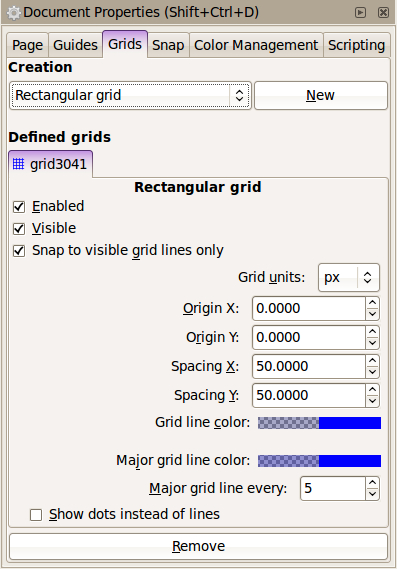Increase Origin X with up arrow
This screenshot has width=397, height=569.
372,303
